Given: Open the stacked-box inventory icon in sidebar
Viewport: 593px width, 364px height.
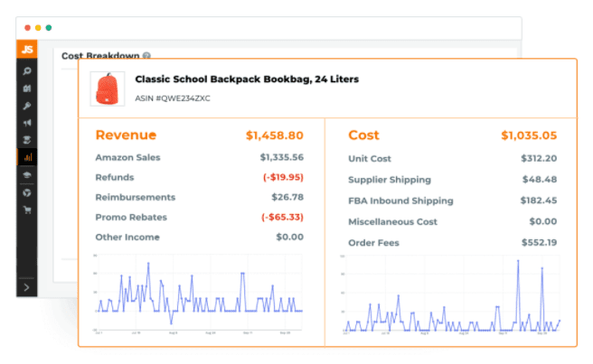Looking at the screenshot, I should 27,140.
